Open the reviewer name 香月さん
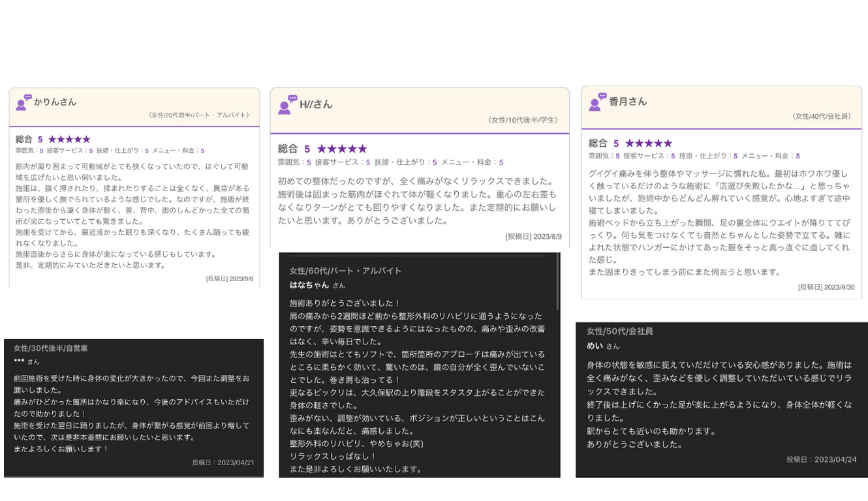Viewport: 868px width, 501px height. 628,102
